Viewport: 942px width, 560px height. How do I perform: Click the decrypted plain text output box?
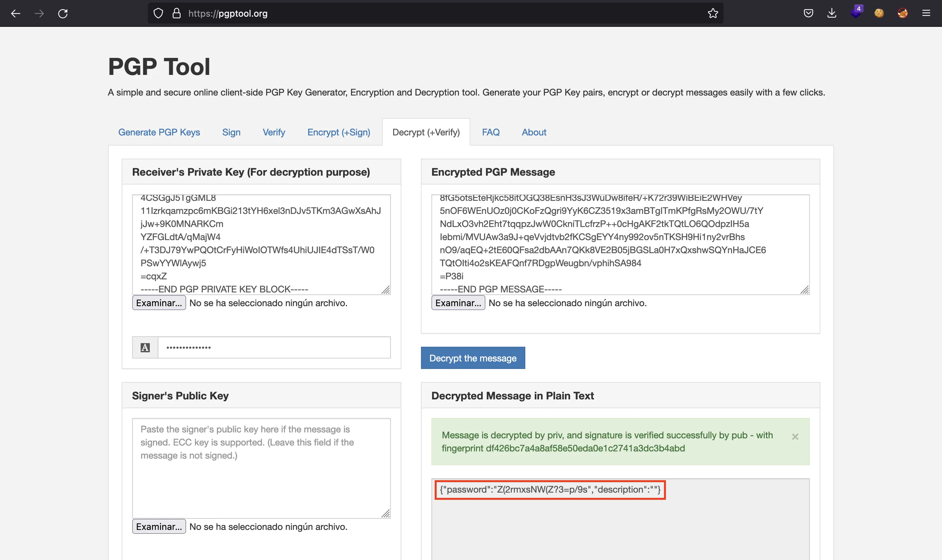(620, 519)
